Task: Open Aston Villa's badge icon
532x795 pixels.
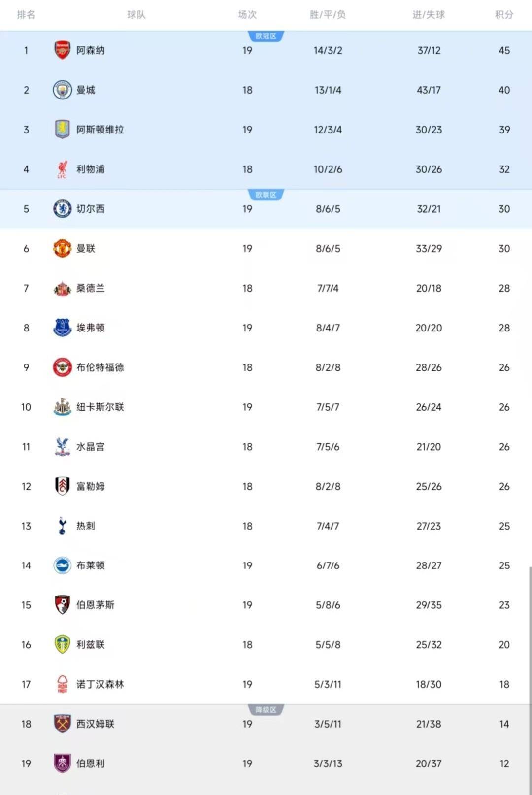Action: click(62, 130)
